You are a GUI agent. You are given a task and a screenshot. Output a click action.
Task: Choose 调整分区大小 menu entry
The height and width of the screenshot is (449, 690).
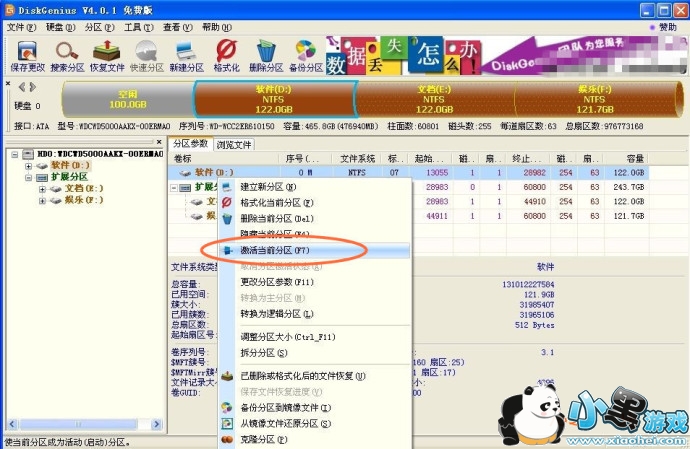(315, 337)
